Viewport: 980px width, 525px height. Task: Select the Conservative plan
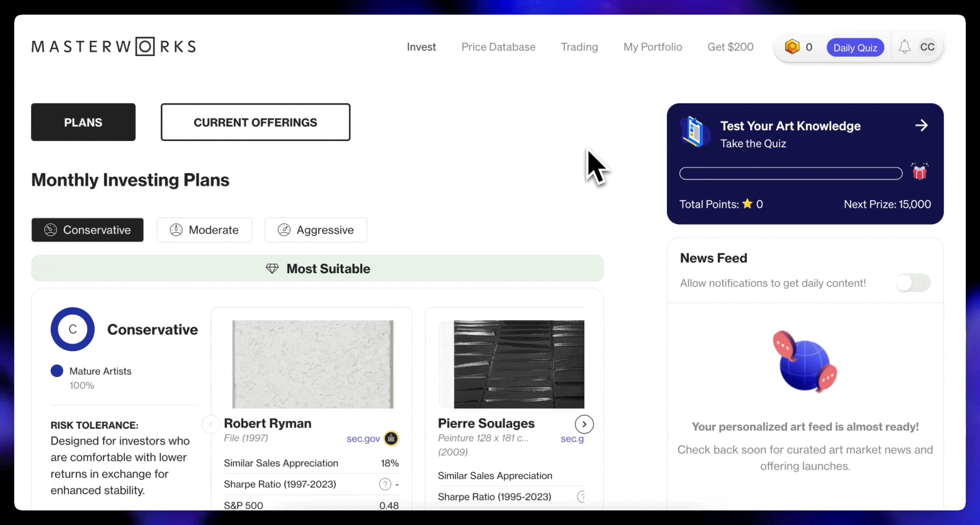coord(87,230)
